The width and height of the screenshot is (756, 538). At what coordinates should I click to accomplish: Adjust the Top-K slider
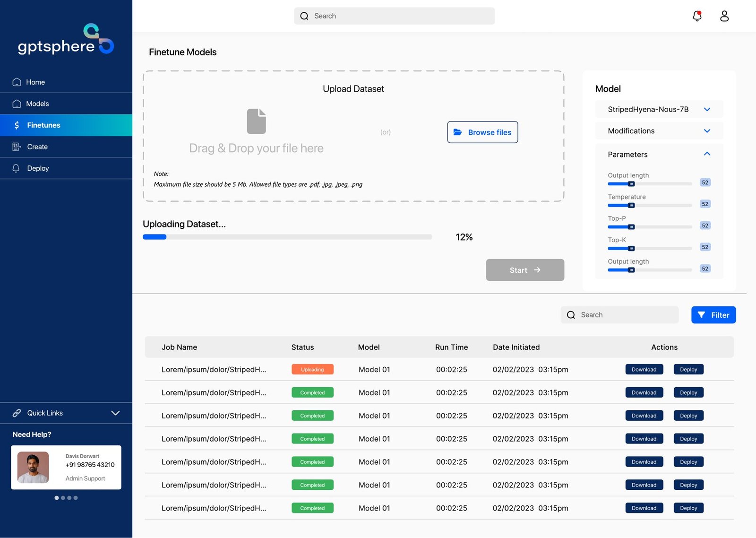click(631, 248)
